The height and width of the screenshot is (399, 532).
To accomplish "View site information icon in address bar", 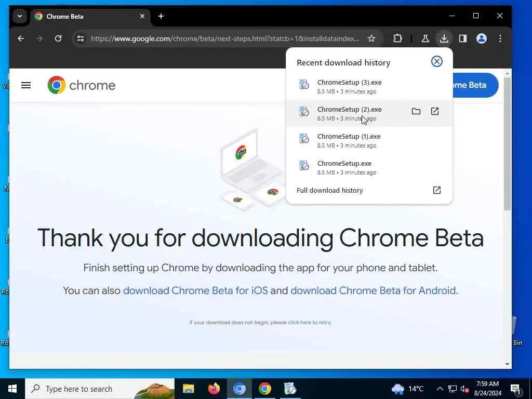I will 81,38.
